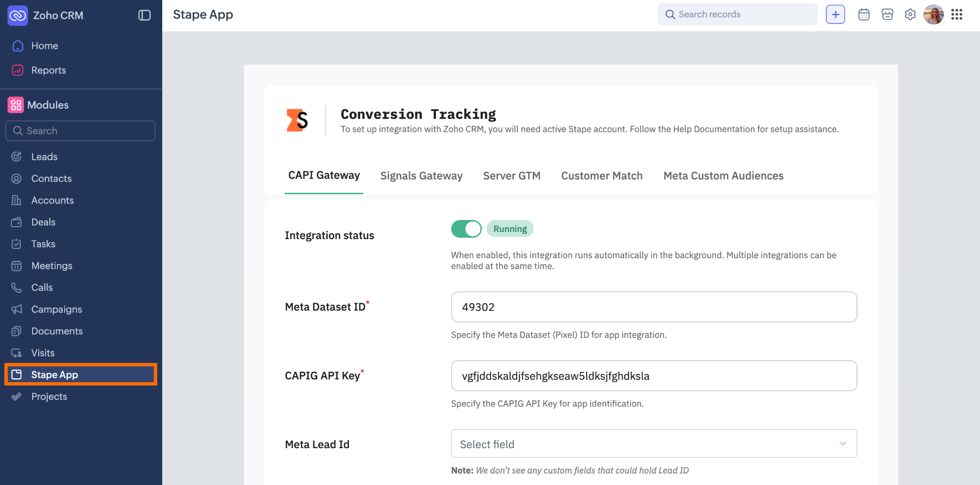Viewport: 980px width, 485px height.
Task: Click the Search records field
Action: pos(737,14)
